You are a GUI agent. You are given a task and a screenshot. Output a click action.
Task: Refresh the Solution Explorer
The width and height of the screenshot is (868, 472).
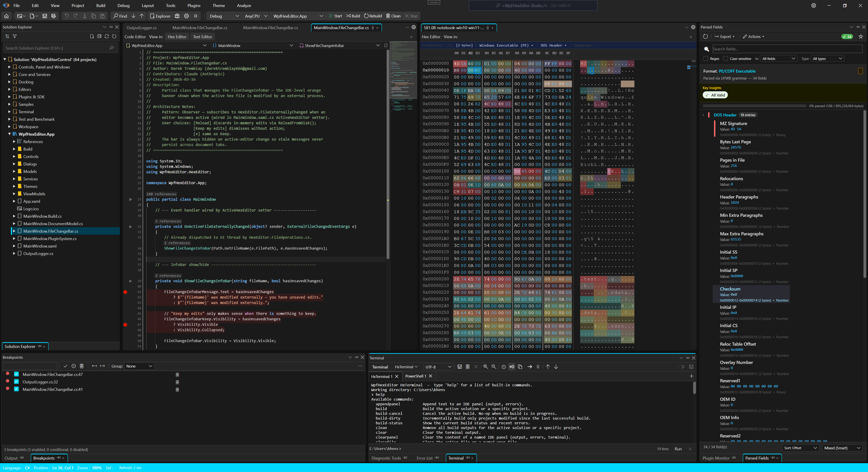point(114,36)
